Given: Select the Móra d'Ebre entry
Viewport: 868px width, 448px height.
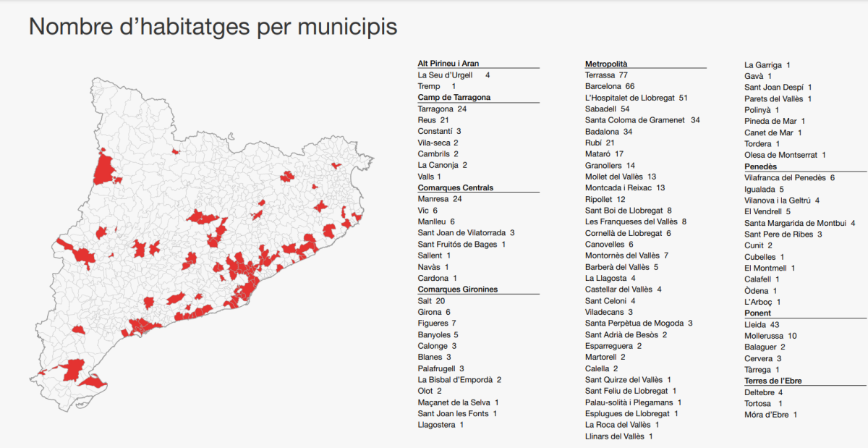Looking at the screenshot, I should pos(770,415).
